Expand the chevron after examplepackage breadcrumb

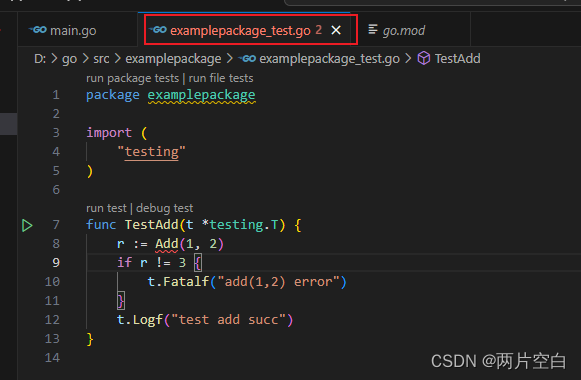229,59
